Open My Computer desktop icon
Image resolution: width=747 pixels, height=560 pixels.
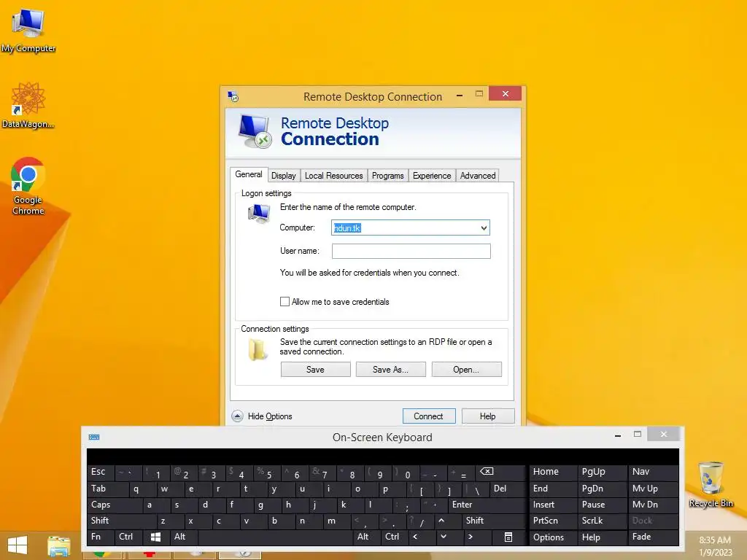pos(28,29)
